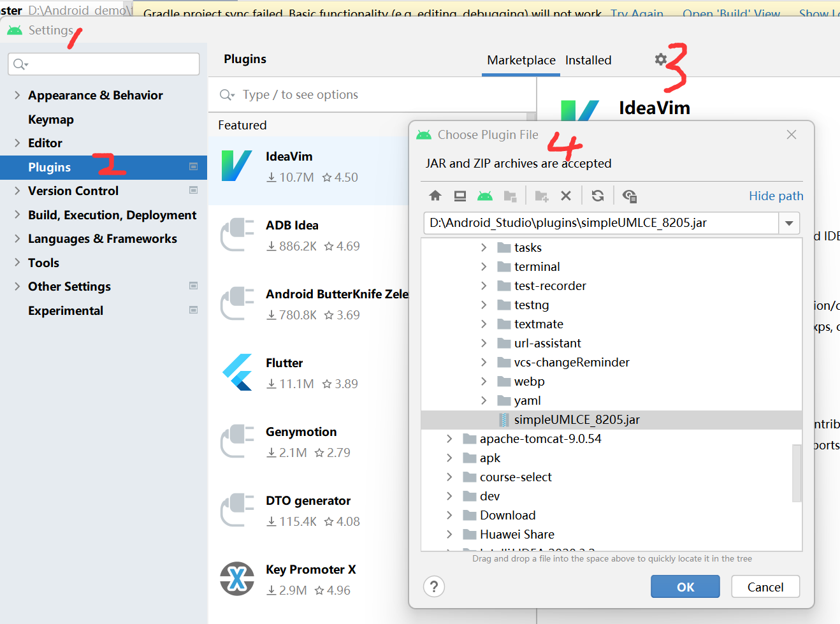The image size is (840, 624).
Task: Click the plugin search field
Action: pyautogui.click(x=372, y=95)
